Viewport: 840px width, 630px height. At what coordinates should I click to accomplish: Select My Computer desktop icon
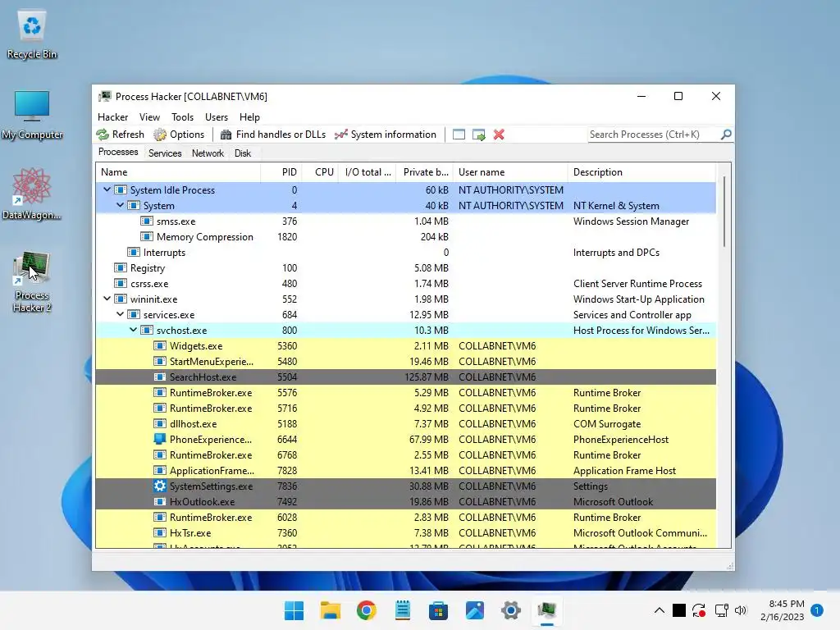(32, 115)
